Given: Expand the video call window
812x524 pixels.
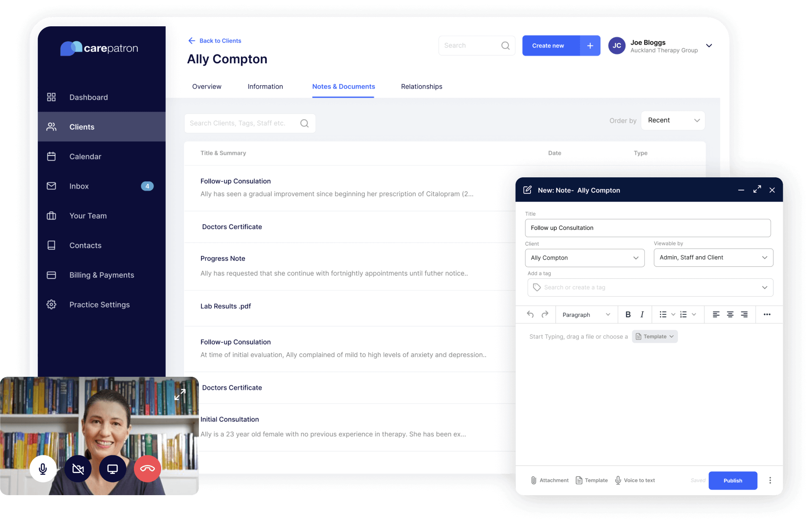Looking at the screenshot, I should pyautogui.click(x=180, y=395).
